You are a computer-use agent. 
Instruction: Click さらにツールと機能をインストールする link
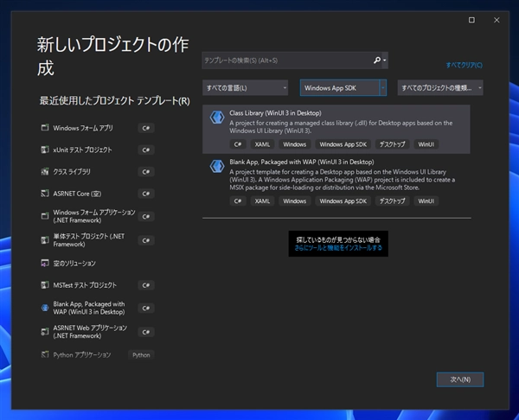[x=338, y=248]
